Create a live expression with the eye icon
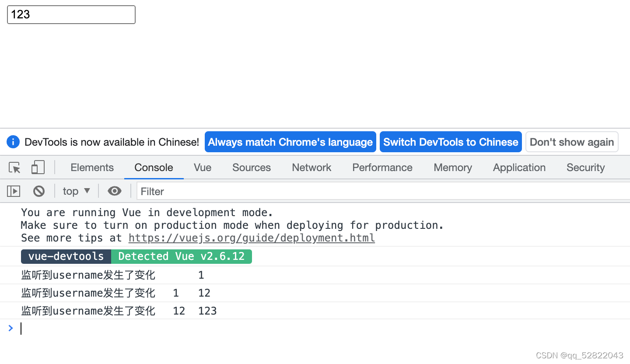630x364 pixels. [115, 191]
